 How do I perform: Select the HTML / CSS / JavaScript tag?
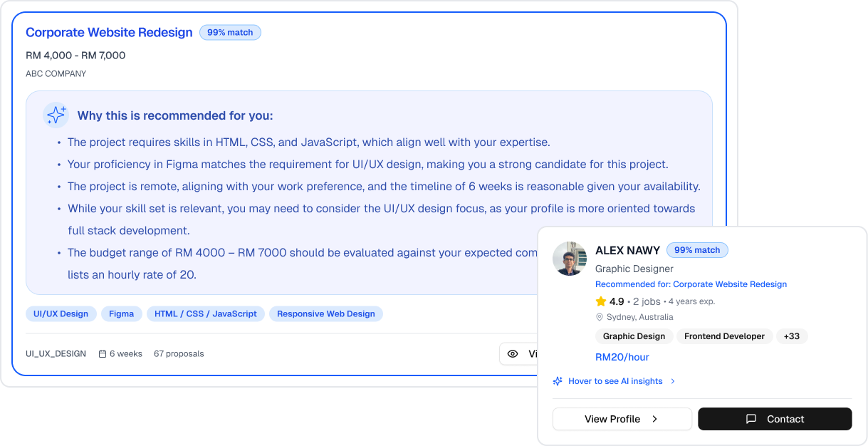point(206,314)
